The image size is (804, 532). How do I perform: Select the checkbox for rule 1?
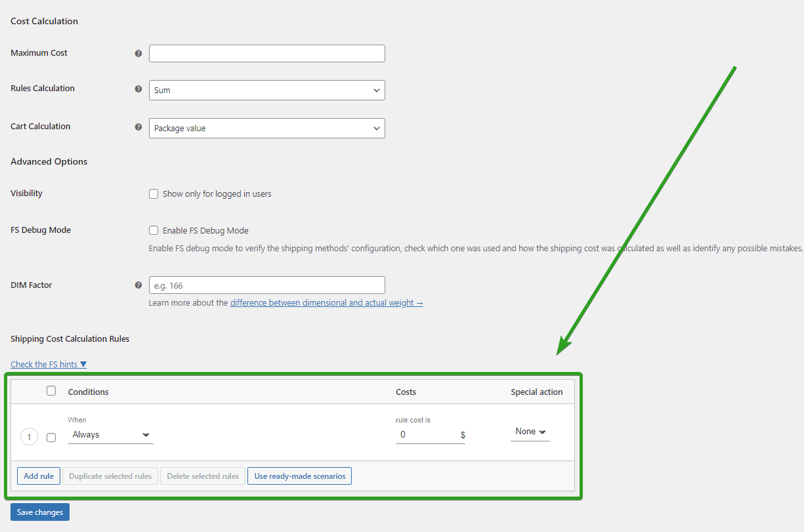pos(51,438)
